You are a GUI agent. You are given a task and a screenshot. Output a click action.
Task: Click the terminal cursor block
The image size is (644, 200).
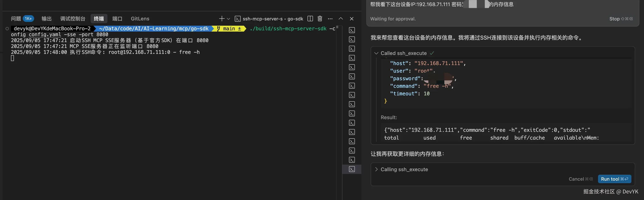(x=12, y=58)
